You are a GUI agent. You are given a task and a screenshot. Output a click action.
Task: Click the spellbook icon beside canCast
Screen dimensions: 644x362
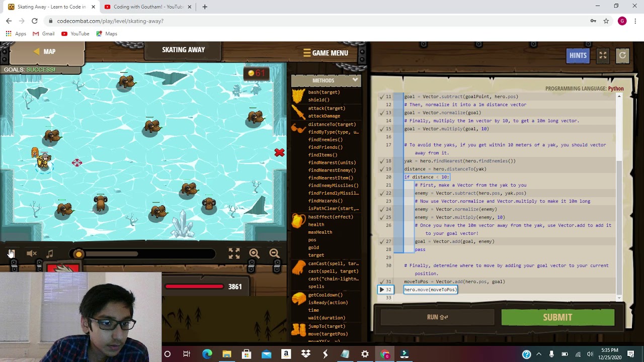[298, 267]
